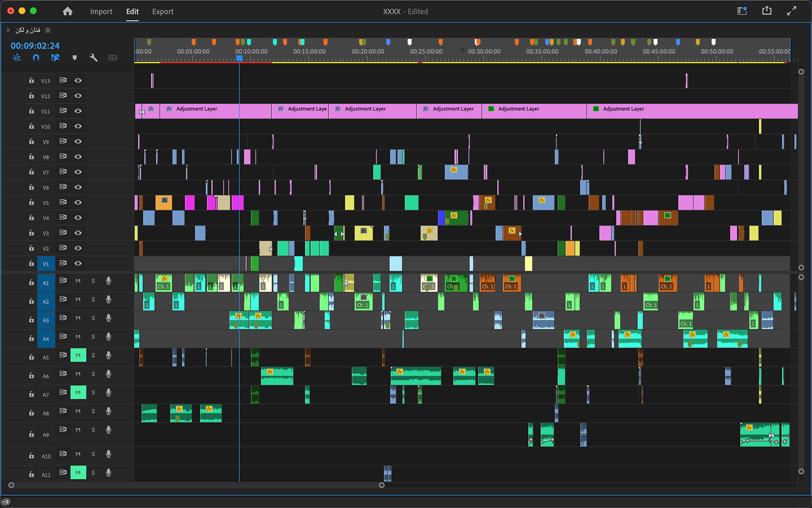Screen dimensions: 812x508
Task: Switch to the Import tab
Action: (x=101, y=11)
